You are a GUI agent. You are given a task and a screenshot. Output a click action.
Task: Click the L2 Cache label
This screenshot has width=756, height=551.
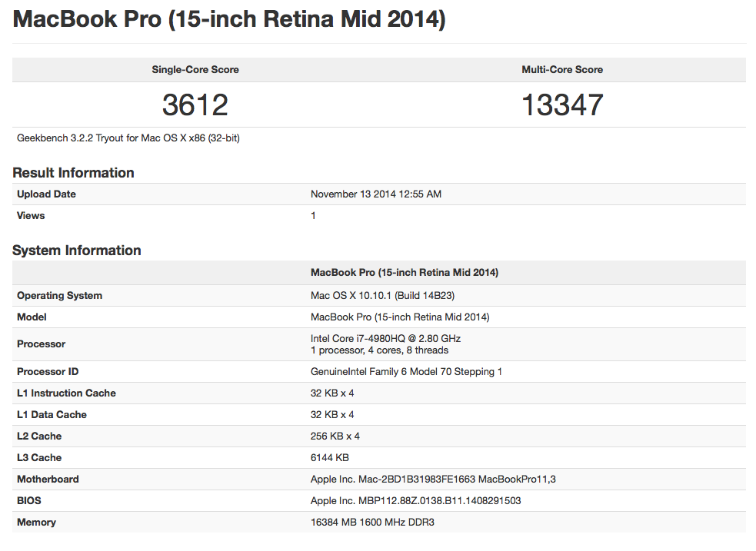[x=39, y=436]
